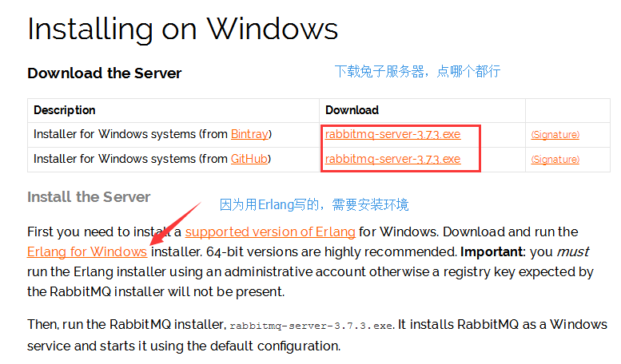Click the blue Erlang Chinese annotation note
The image size is (621, 364).
tap(313, 204)
